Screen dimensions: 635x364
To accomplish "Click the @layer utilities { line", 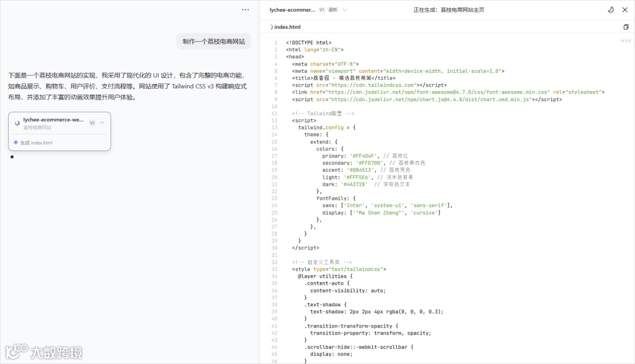I will tap(326, 276).
